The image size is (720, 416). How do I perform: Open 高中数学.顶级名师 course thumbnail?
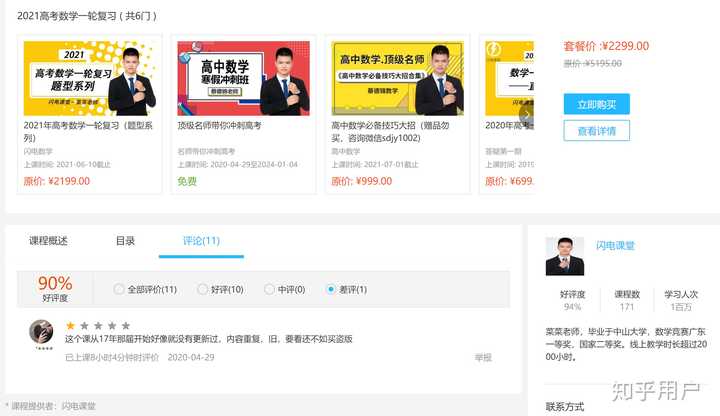click(x=398, y=78)
